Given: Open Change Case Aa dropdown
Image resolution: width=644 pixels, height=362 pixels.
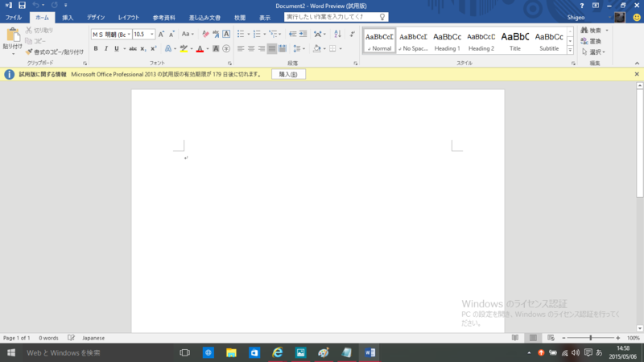Looking at the screenshot, I should coord(188,34).
